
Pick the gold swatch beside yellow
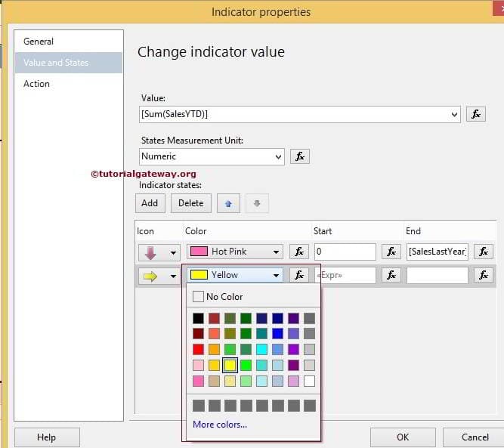[214, 365]
